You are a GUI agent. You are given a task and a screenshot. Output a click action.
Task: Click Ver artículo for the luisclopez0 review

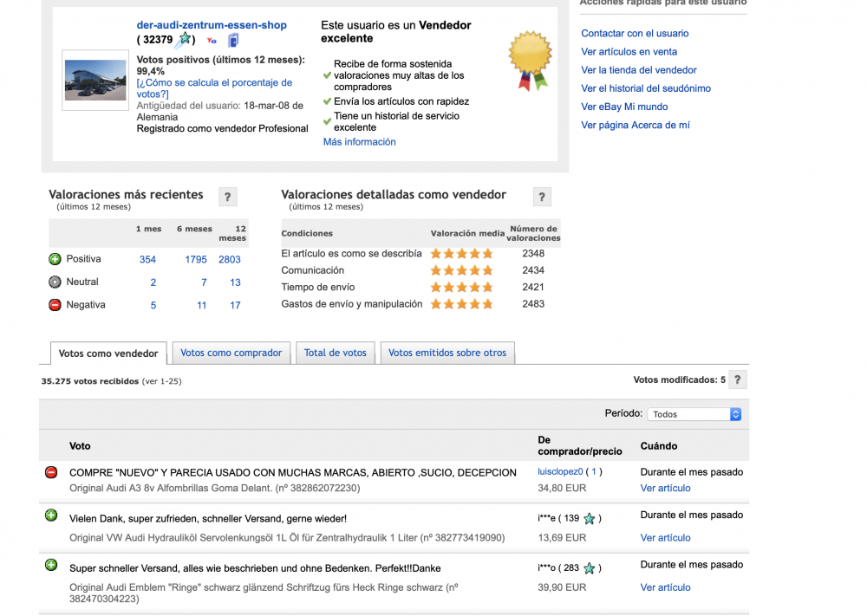point(665,488)
